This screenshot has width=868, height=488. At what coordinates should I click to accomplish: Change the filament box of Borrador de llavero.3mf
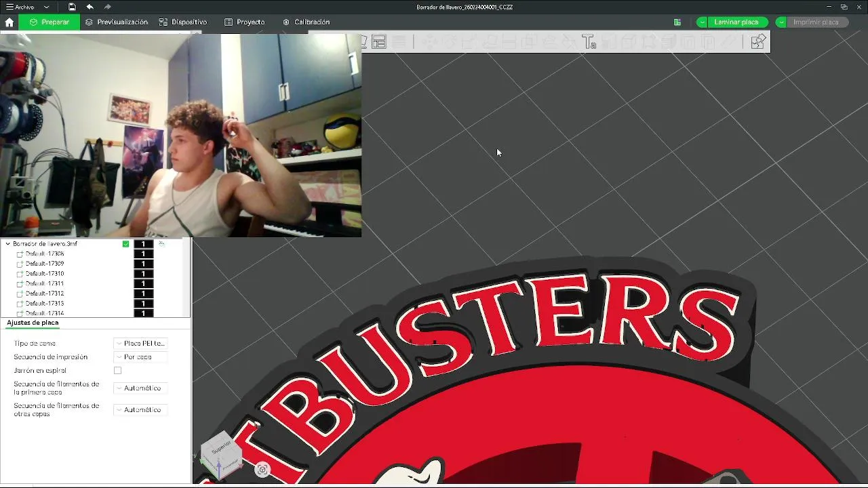click(x=143, y=244)
